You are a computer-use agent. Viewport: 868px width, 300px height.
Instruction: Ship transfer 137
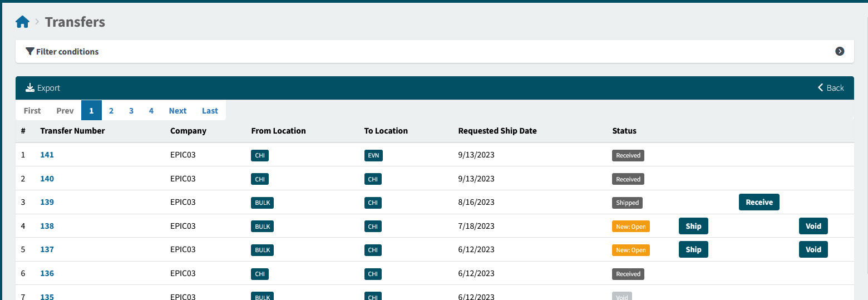(x=693, y=249)
